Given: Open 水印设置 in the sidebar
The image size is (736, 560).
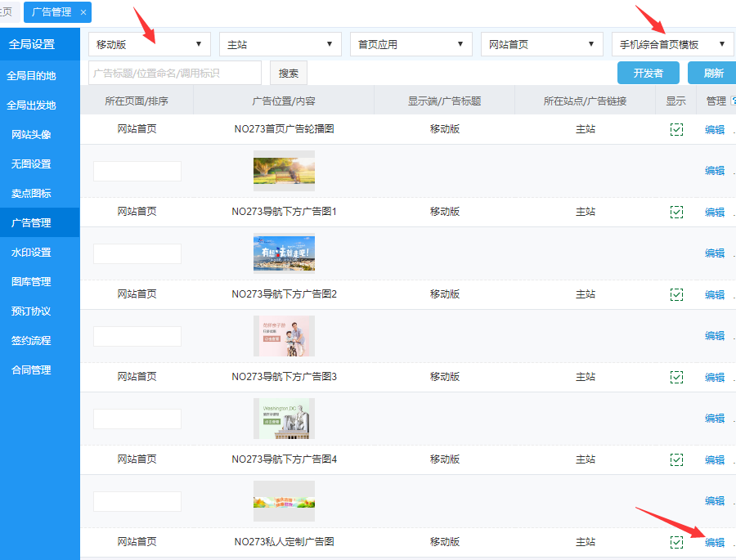Looking at the screenshot, I should tap(31, 252).
